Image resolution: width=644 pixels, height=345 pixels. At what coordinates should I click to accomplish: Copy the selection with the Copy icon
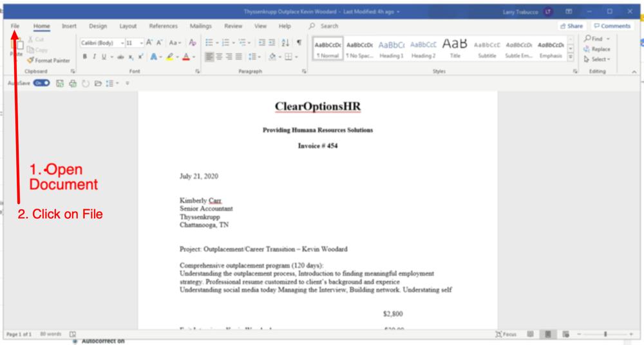30,50
